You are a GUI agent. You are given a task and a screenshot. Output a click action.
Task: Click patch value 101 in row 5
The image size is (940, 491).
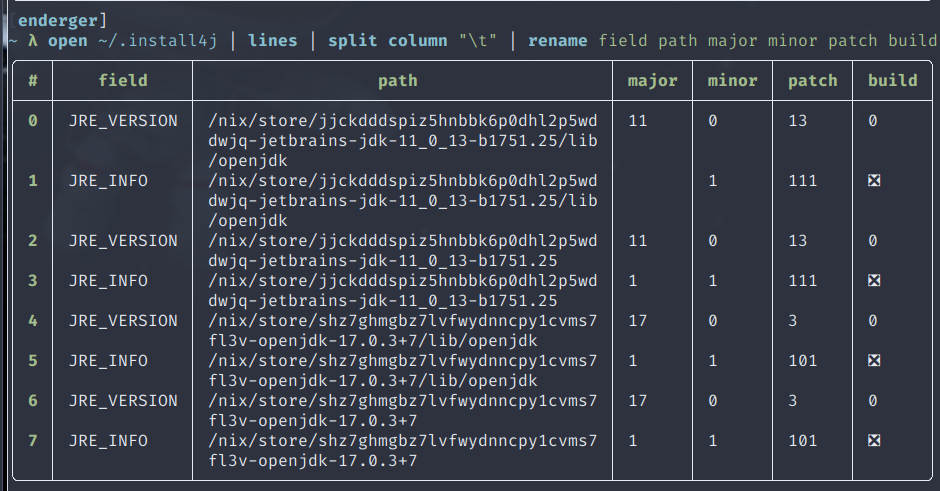coord(802,360)
